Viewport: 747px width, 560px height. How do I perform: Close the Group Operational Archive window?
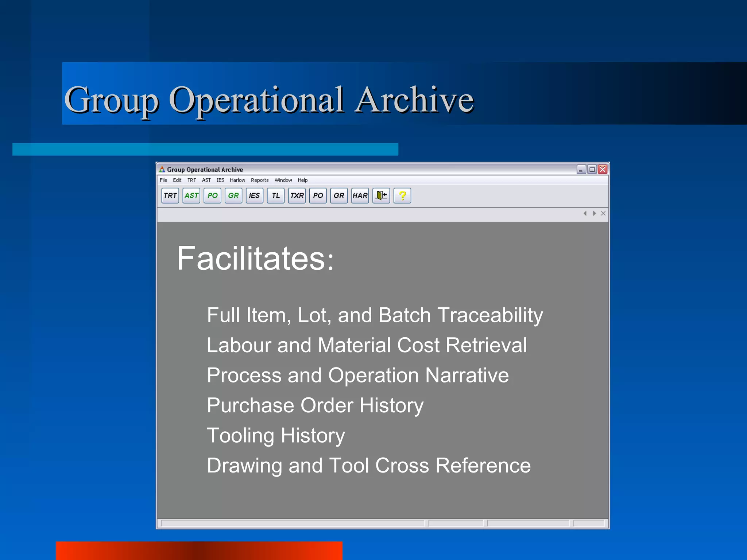(603, 169)
